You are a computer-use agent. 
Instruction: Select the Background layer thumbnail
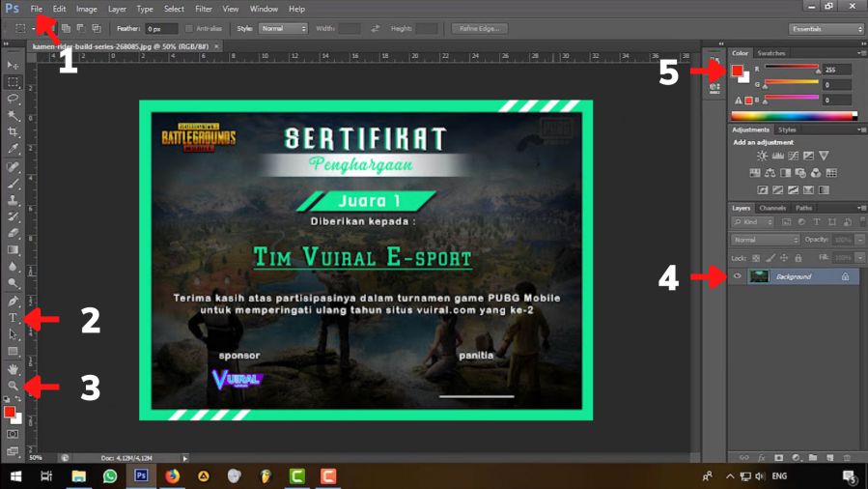coord(758,276)
